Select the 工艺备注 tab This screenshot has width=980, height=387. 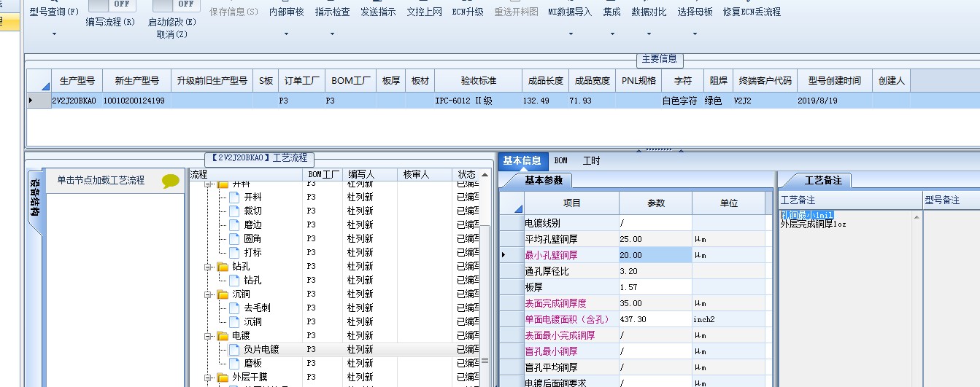click(823, 180)
